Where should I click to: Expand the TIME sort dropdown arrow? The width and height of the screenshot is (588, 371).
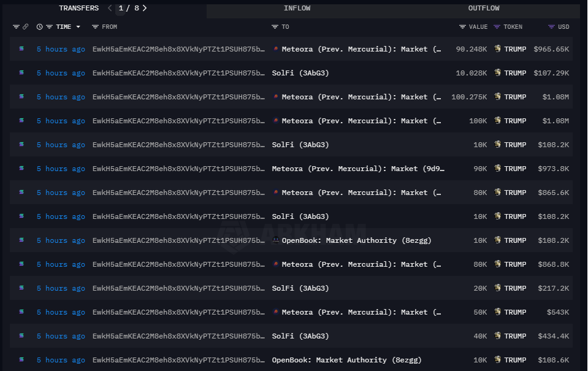78,27
